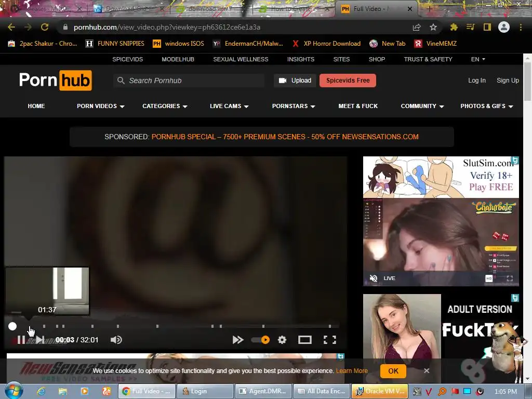Mute the video using the speaker icon

coord(116,340)
